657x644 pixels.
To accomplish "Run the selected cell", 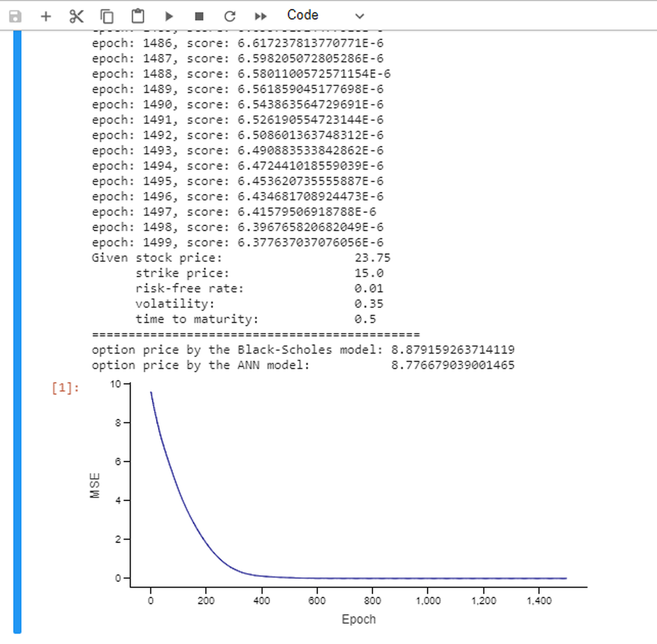I will [169, 16].
